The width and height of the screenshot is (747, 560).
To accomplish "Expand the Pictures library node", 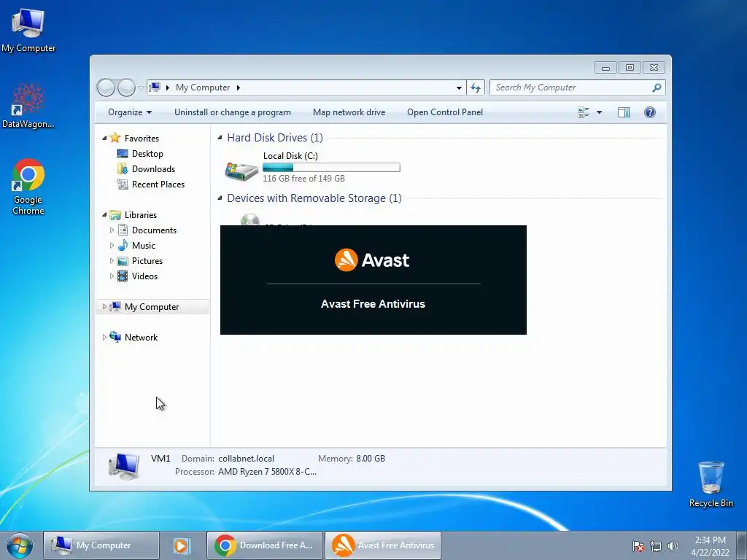I will click(112, 261).
